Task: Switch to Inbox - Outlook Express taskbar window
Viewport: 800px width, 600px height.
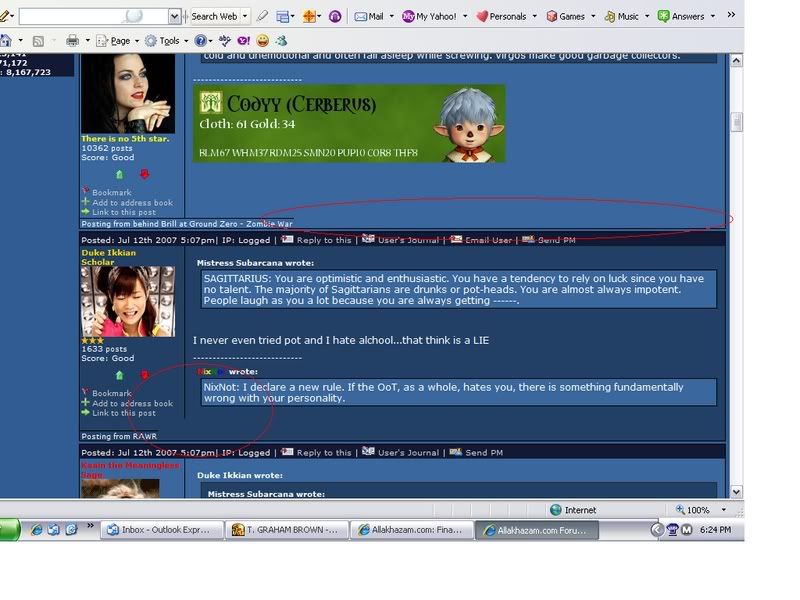Action: click(162, 530)
